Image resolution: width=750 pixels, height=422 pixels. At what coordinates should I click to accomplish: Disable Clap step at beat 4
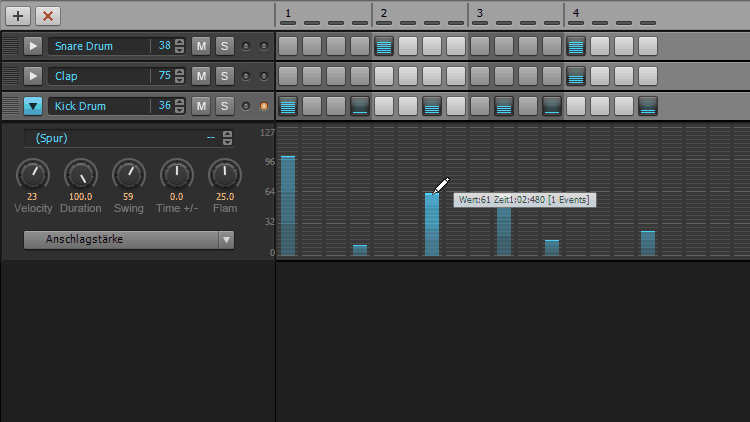pos(576,76)
